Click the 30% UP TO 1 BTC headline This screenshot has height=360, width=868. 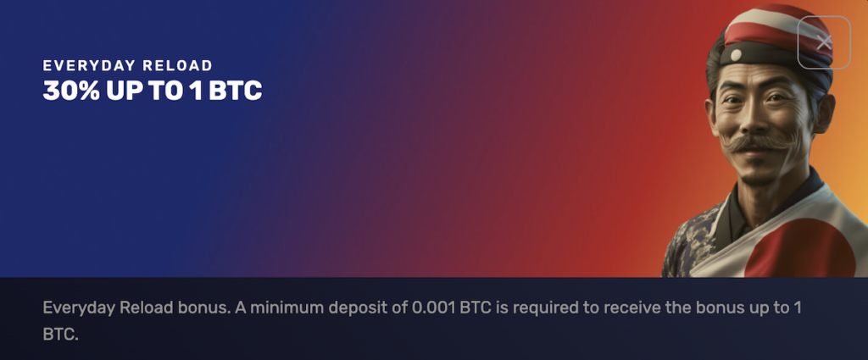[x=153, y=91]
